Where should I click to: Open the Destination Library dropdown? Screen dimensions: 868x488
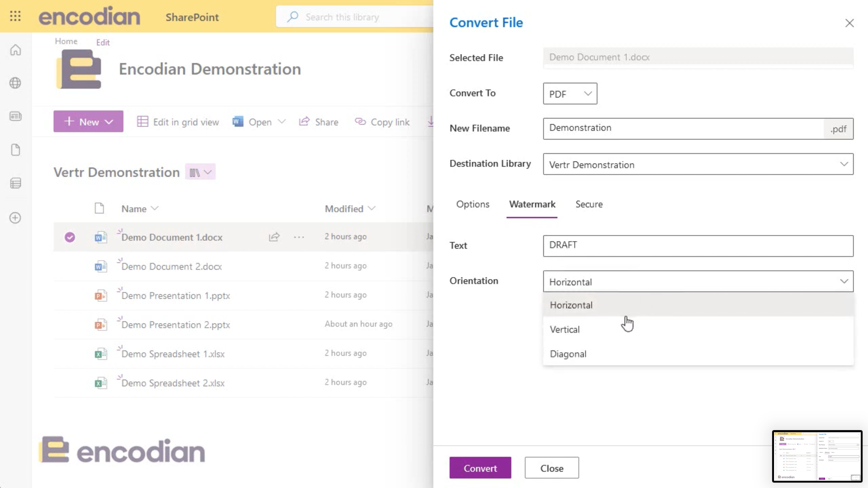(x=698, y=164)
